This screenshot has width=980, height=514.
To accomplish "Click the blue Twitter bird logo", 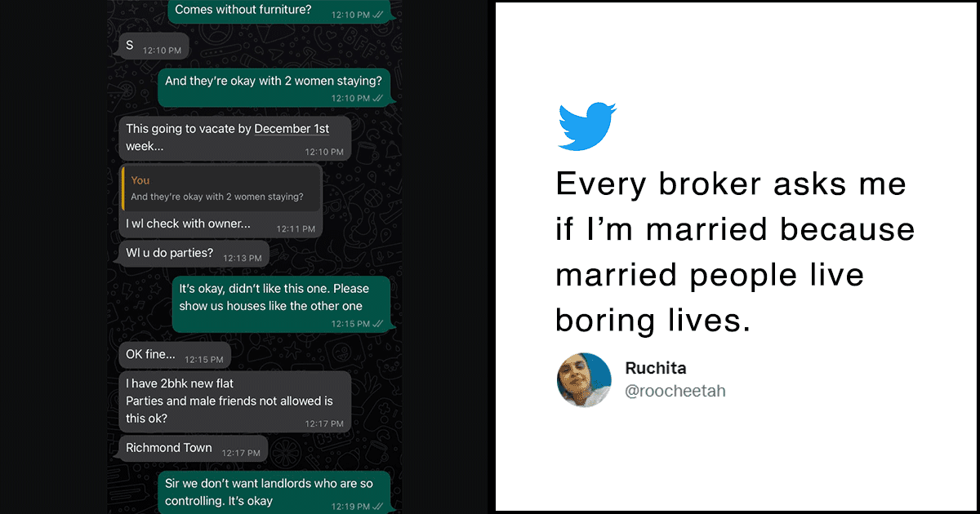I will [x=586, y=126].
